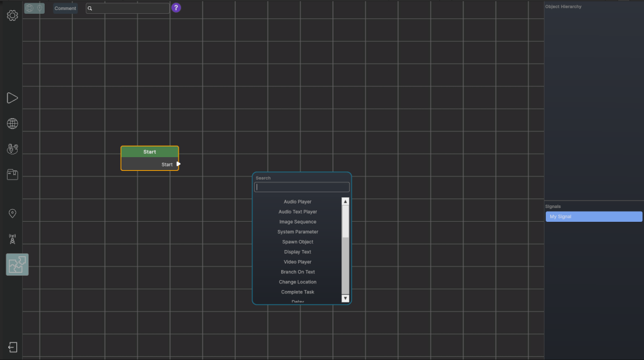Open the globe icon in sidebar
This screenshot has height=360, width=644.
pyautogui.click(x=13, y=124)
